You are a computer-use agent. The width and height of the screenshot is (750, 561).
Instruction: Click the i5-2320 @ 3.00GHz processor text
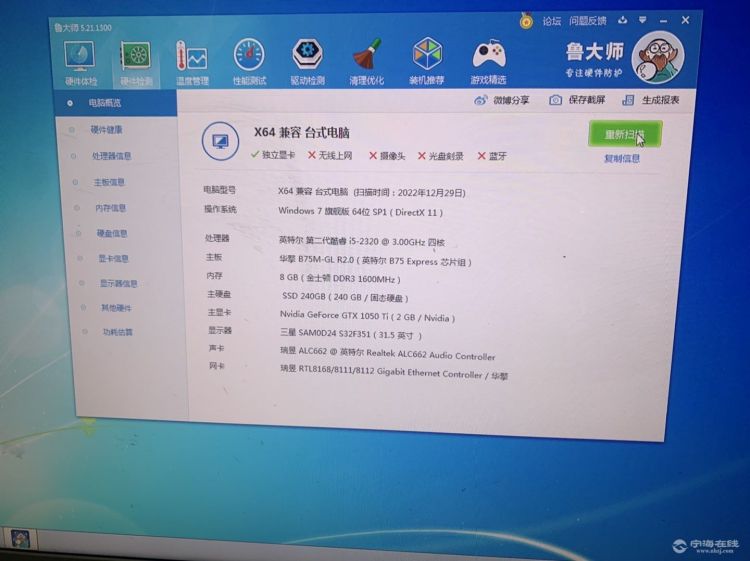coord(362,242)
